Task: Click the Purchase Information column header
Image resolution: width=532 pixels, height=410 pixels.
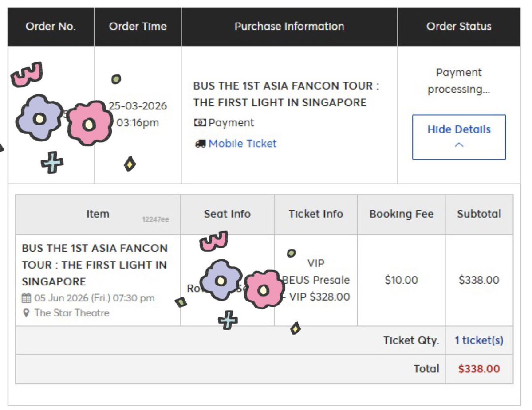Action: tap(289, 27)
